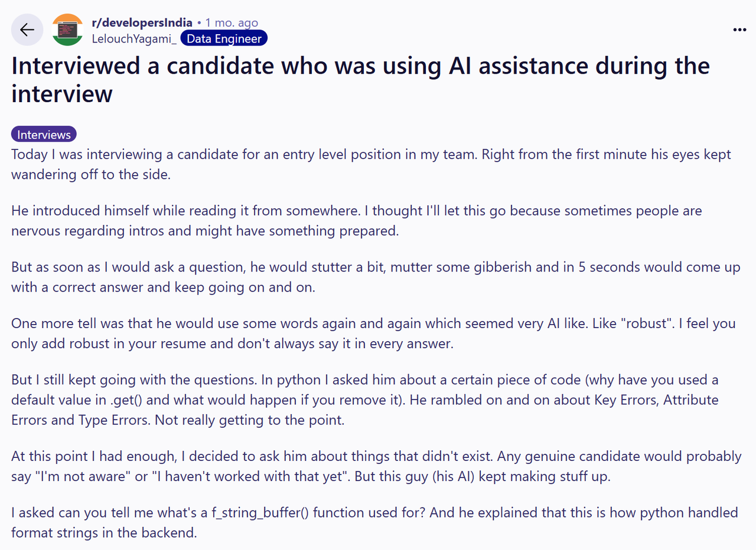This screenshot has height=550, width=756.
Task: Click the back arrow button
Action: (27, 30)
